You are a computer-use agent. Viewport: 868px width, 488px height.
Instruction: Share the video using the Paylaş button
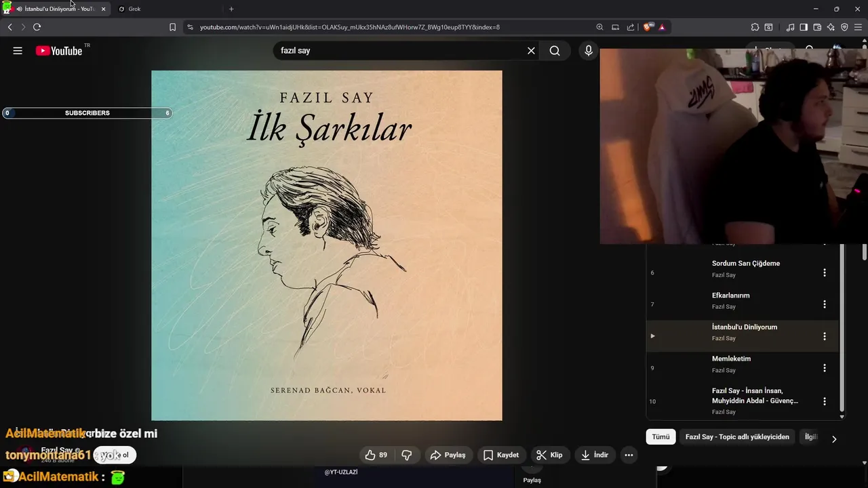click(448, 455)
